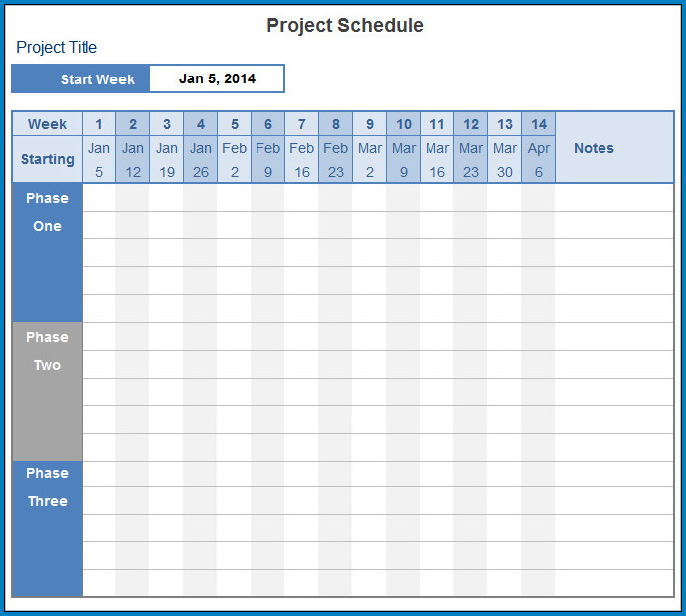
Task: Select the Starting row header label
Action: 47,159
